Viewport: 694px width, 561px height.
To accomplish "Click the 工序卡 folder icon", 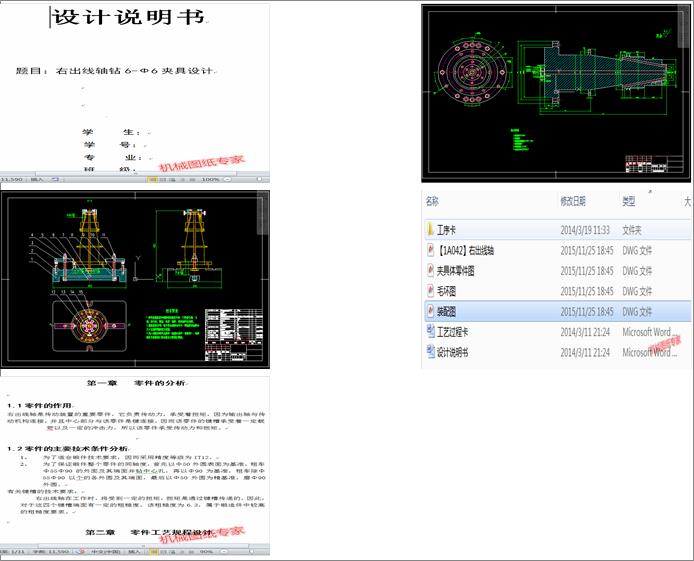I will coord(430,230).
